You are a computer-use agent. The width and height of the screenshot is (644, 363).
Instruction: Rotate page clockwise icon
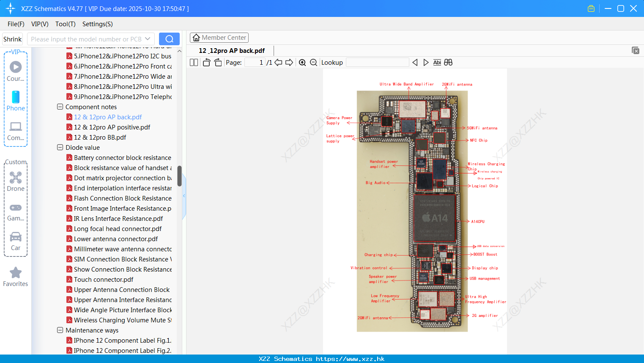[218, 63]
